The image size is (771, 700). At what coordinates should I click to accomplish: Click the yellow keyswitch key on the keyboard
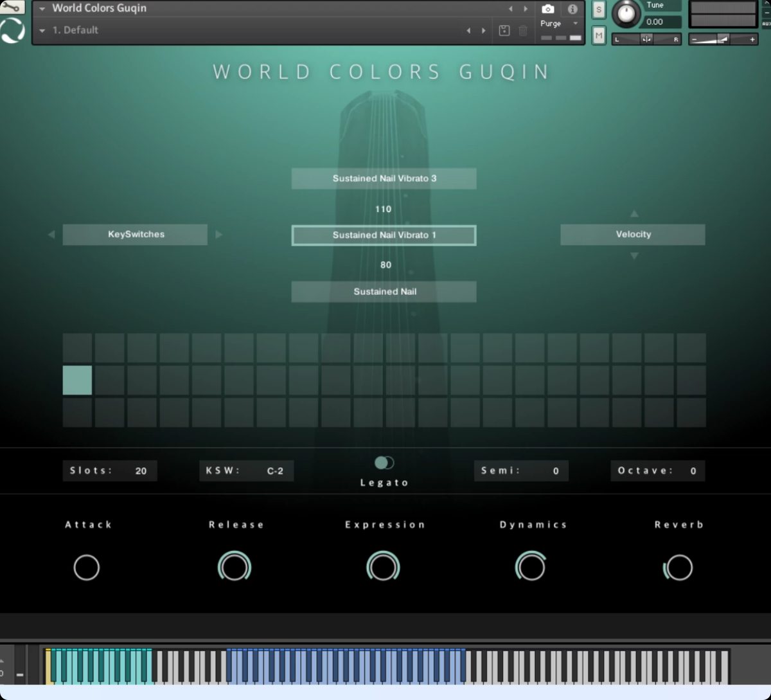click(x=48, y=666)
